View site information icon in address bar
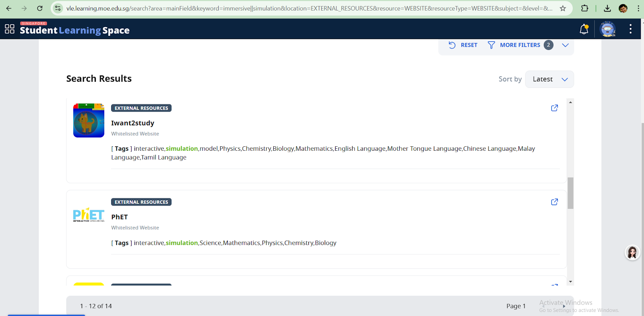This screenshot has height=316, width=644. coord(58,8)
